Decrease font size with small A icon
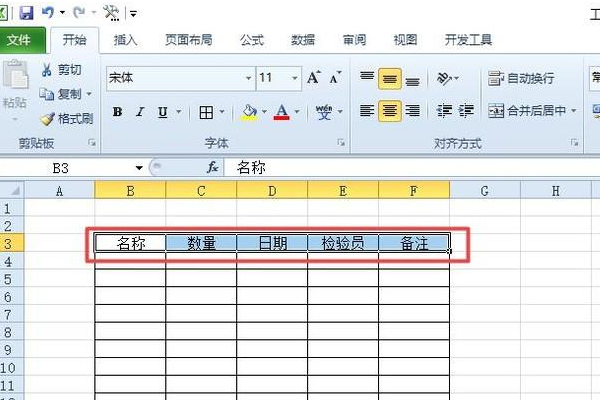 (x=335, y=78)
